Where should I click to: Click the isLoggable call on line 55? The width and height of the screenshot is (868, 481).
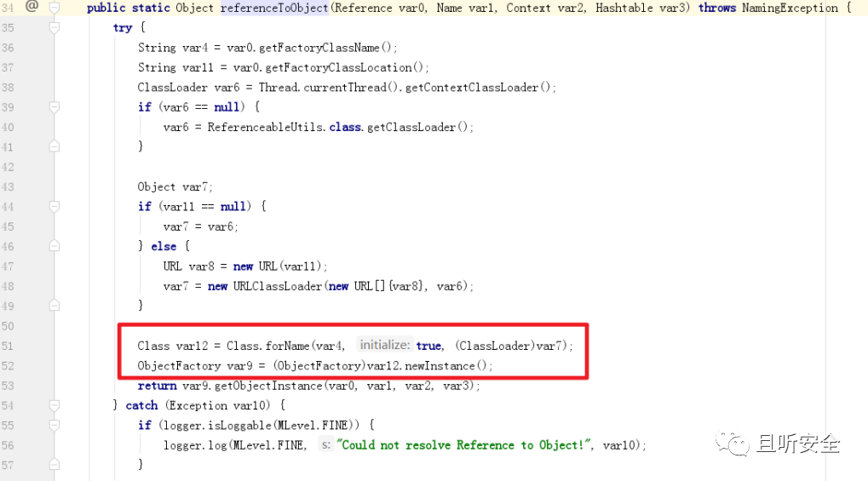[x=239, y=426]
